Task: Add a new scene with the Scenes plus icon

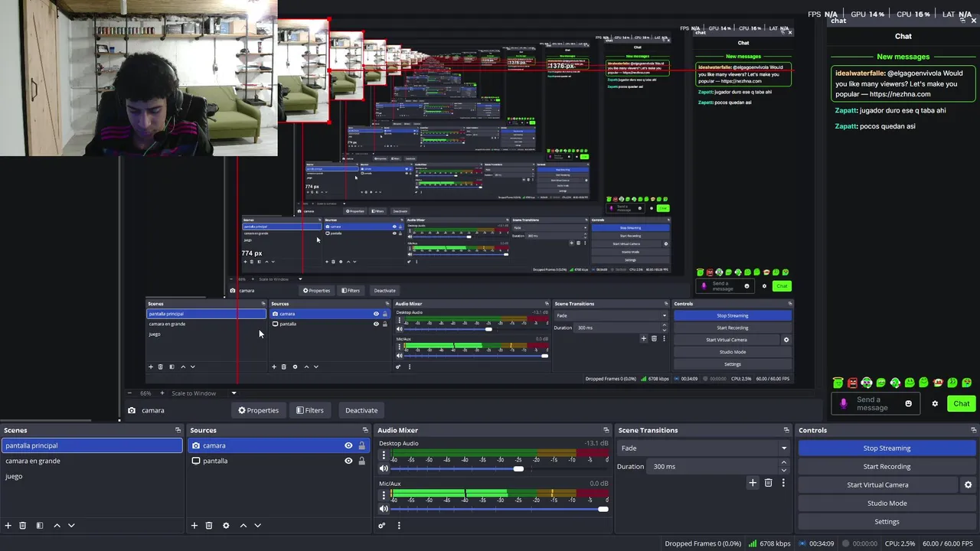Action: click(8, 526)
